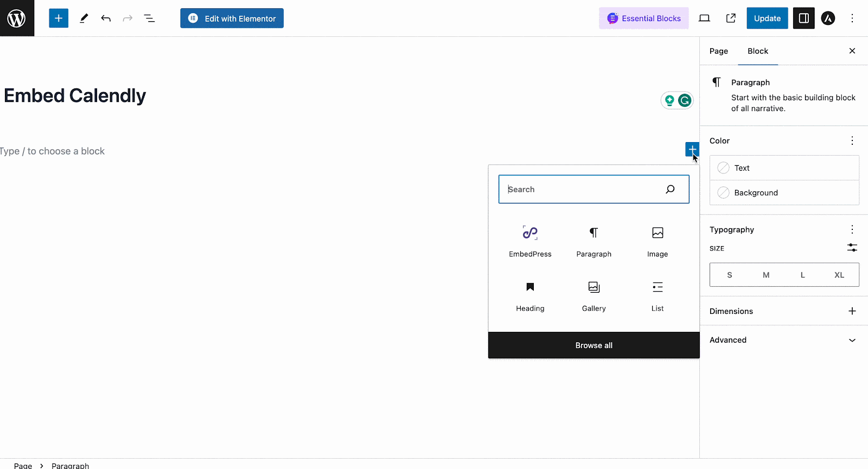View page in new tab icon
This screenshot has height=469, width=868.
pyautogui.click(x=731, y=18)
